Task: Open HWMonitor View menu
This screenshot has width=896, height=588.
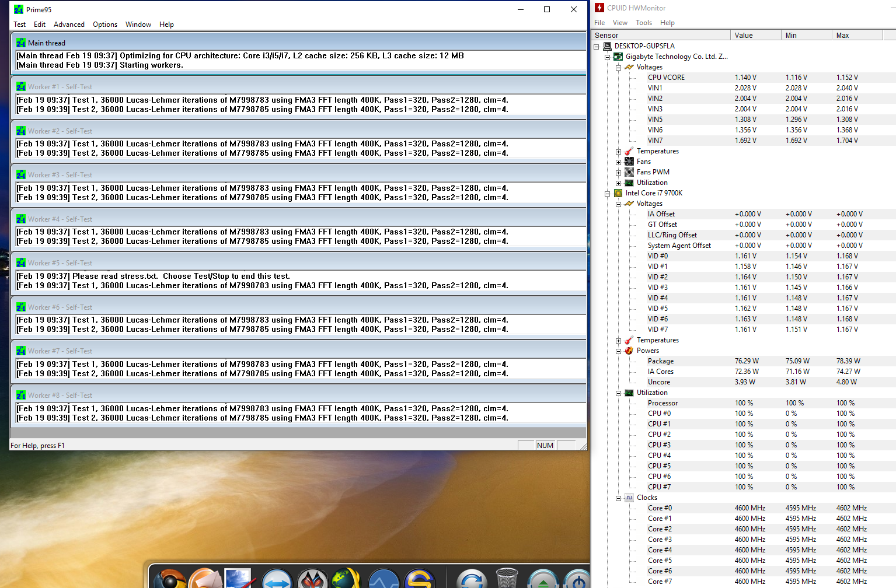Action: [x=620, y=23]
